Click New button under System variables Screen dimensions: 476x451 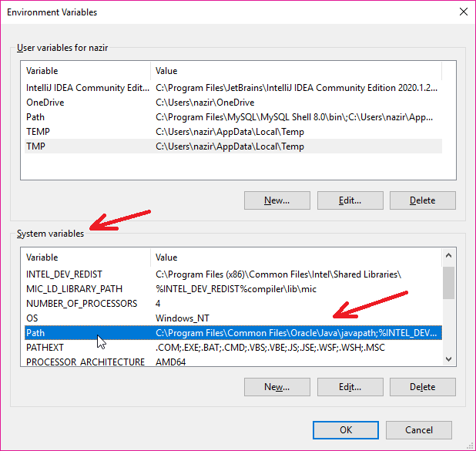click(x=277, y=387)
